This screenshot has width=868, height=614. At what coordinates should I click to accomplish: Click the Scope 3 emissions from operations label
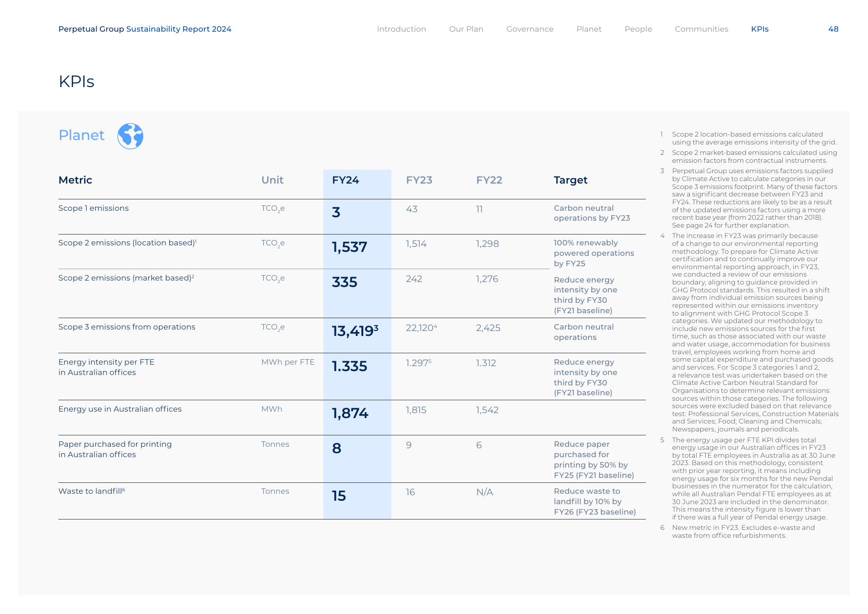pos(127,327)
